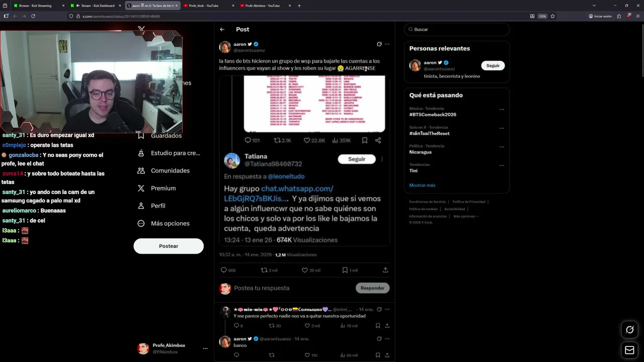Open the embedded Tatiana tweet screenshot image

click(x=304, y=161)
